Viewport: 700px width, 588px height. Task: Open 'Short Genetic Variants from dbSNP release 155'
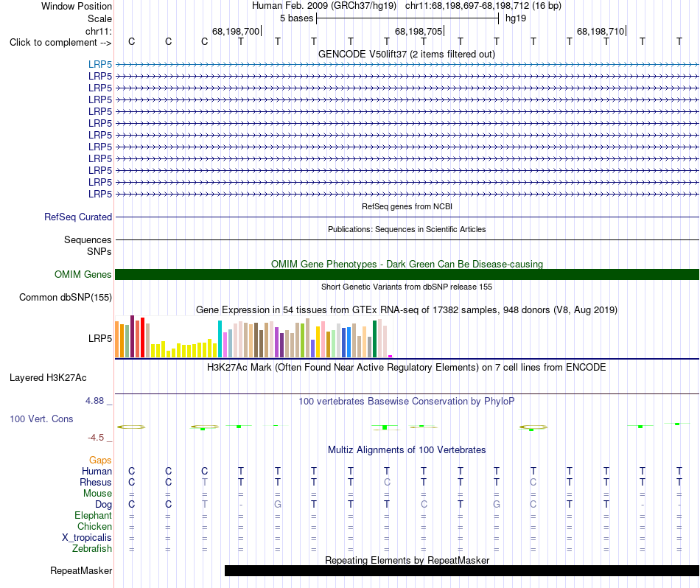[x=407, y=287]
